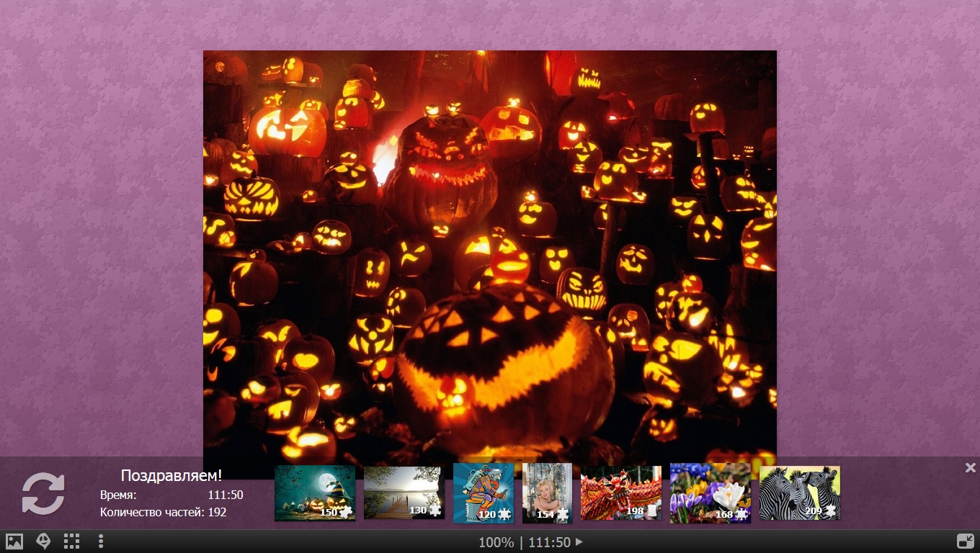Viewport: 980px width, 553px height.
Task: Open the three-dot more options menu
Action: click(x=101, y=541)
